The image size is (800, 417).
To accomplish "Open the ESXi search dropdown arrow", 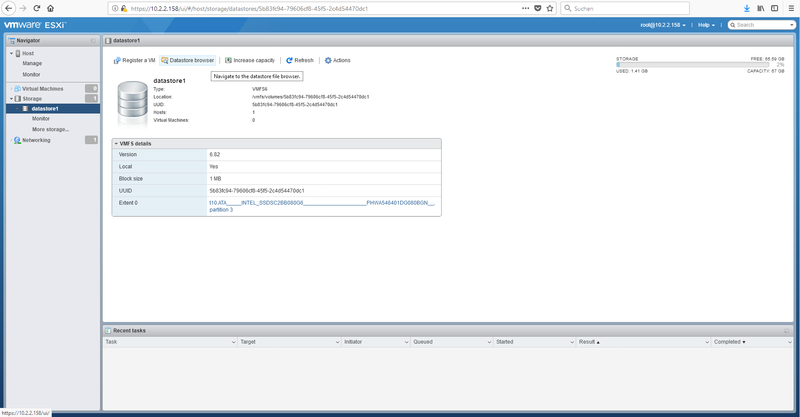I will pyautogui.click(x=791, y=25).
